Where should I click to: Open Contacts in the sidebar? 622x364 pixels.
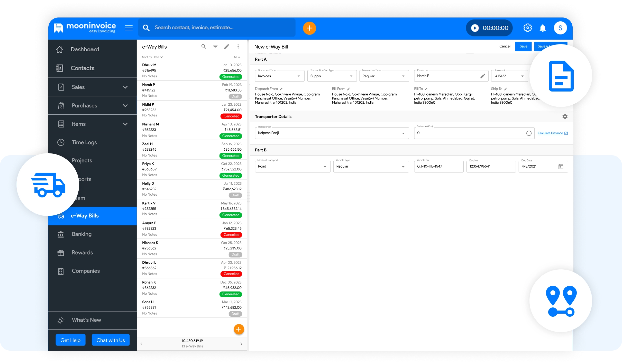[83, 68]
